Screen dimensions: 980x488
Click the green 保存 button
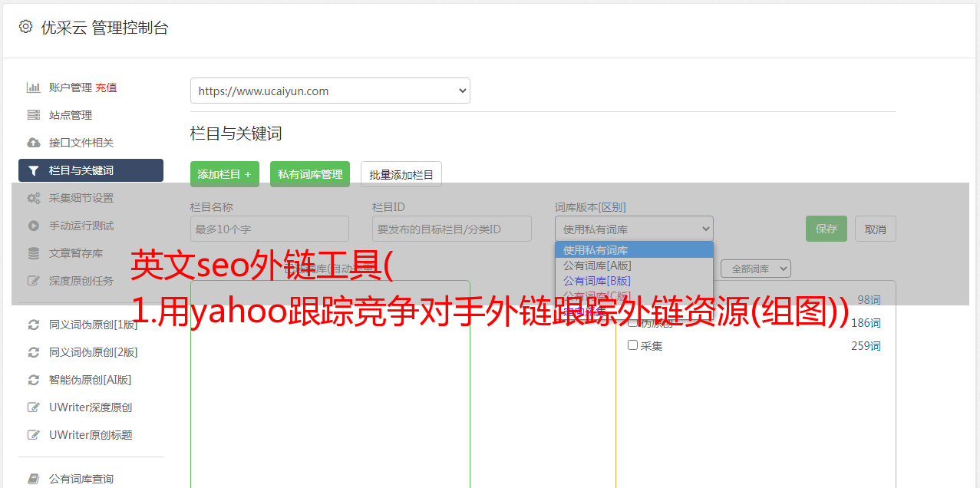[827, 229]
